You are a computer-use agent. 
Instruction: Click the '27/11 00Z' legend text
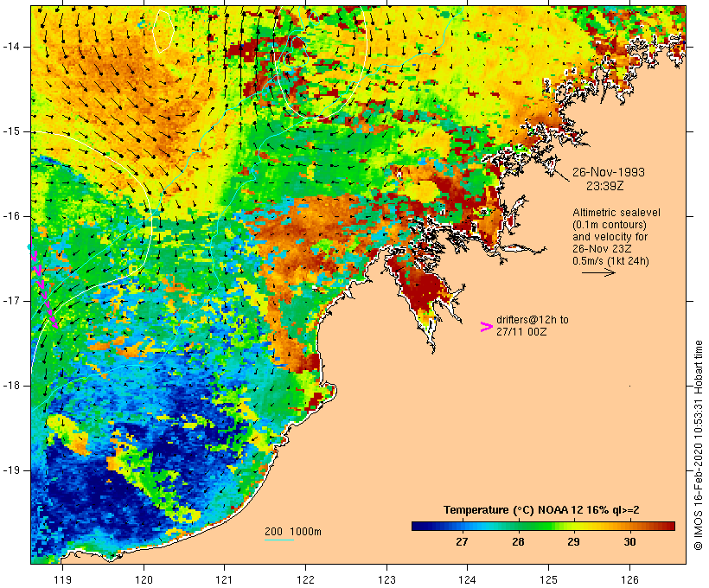521,331
